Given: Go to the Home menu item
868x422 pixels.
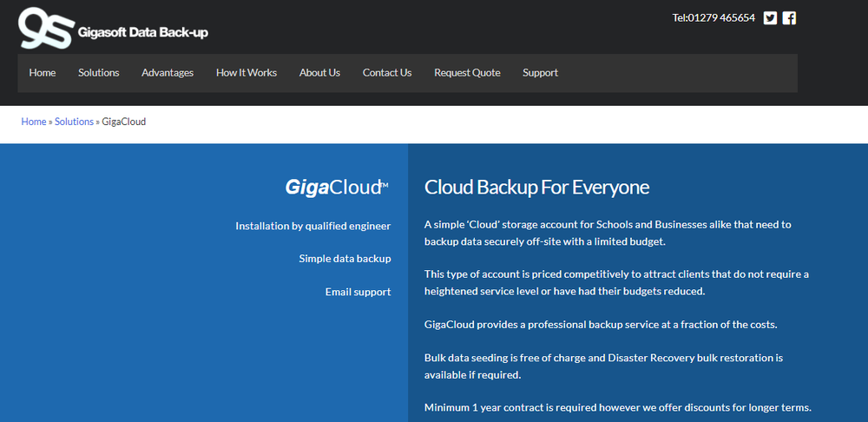Looking at the screenshot, I should click(x=43, y=73).
